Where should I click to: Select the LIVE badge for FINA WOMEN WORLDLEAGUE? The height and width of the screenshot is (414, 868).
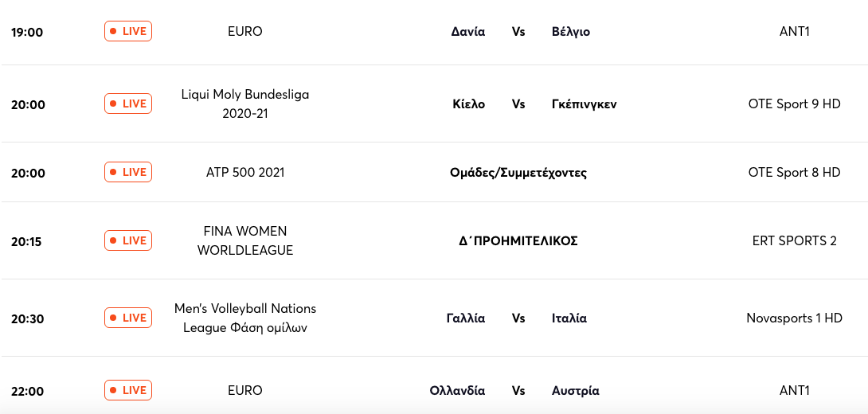pos(128,240)
